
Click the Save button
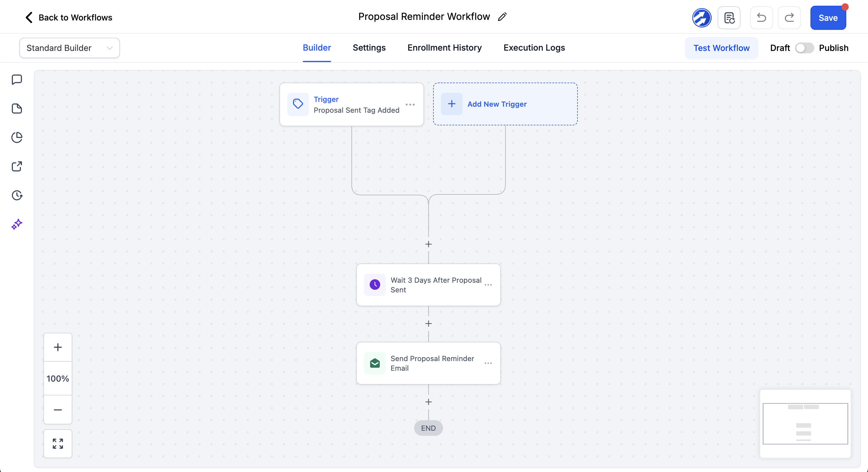coord(828,18)
